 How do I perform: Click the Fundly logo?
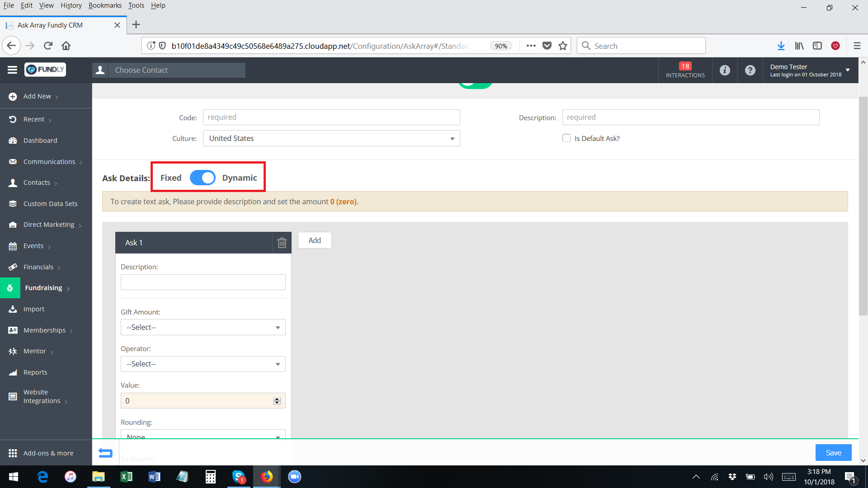(x=45, y=70)
